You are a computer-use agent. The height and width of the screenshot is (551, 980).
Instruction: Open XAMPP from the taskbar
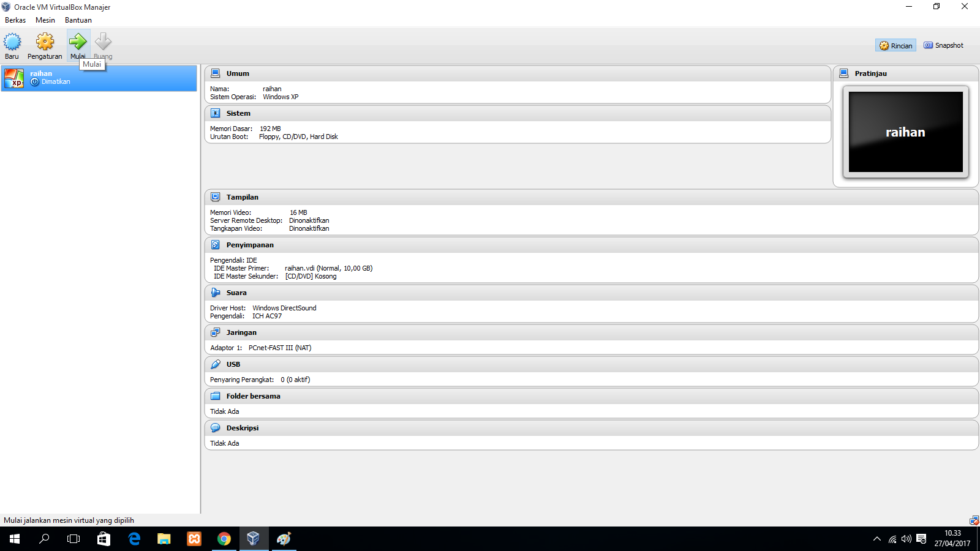coord(194,539)
